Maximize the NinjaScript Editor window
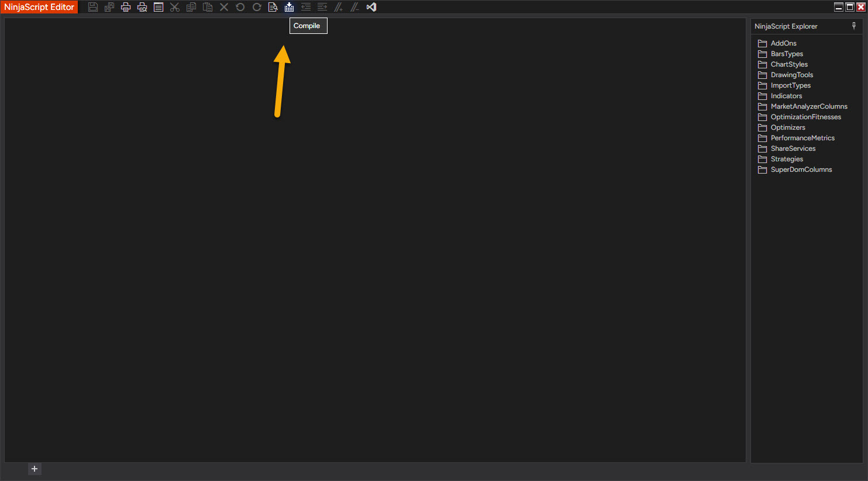Viewport: 868px width, 481px height. click(850, 7)
